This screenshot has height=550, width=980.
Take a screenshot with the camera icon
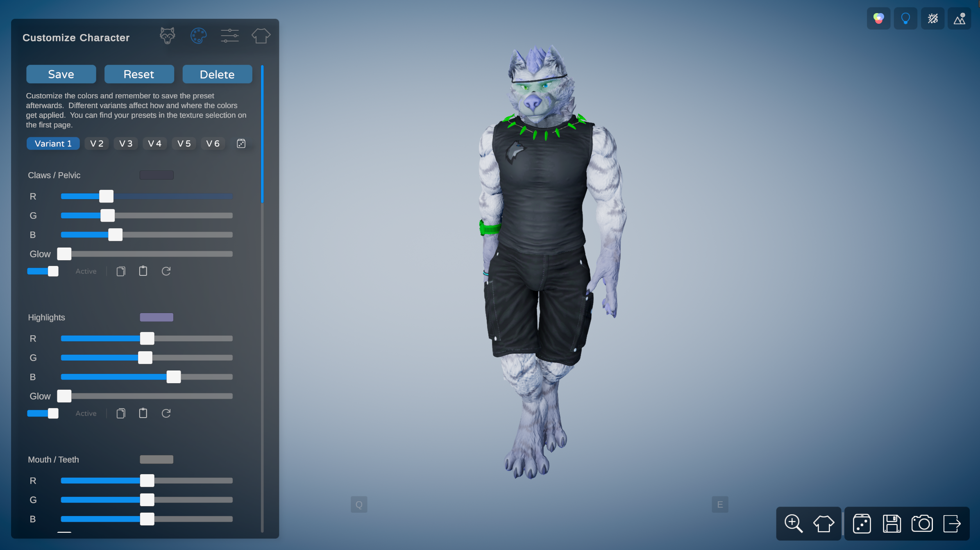pyautogui.click(x=923, y=523)
